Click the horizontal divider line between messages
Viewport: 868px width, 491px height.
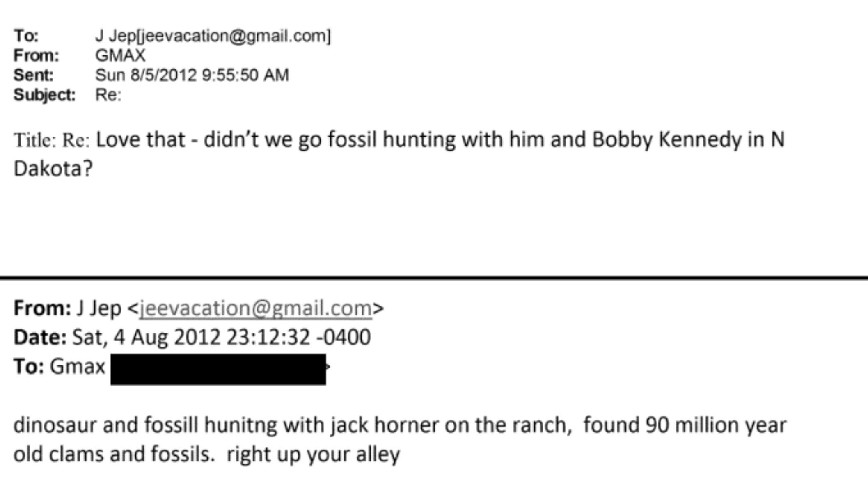point(434,278)
